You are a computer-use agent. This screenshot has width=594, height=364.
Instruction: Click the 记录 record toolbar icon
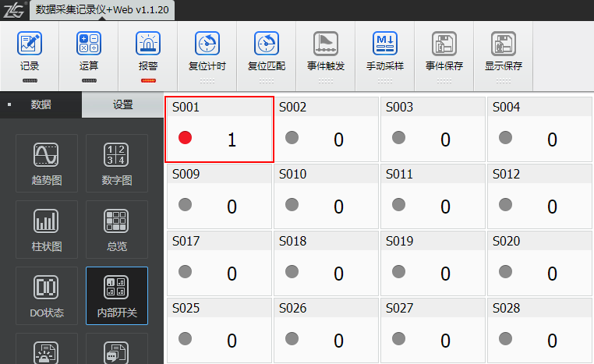(x=30, y=44)
